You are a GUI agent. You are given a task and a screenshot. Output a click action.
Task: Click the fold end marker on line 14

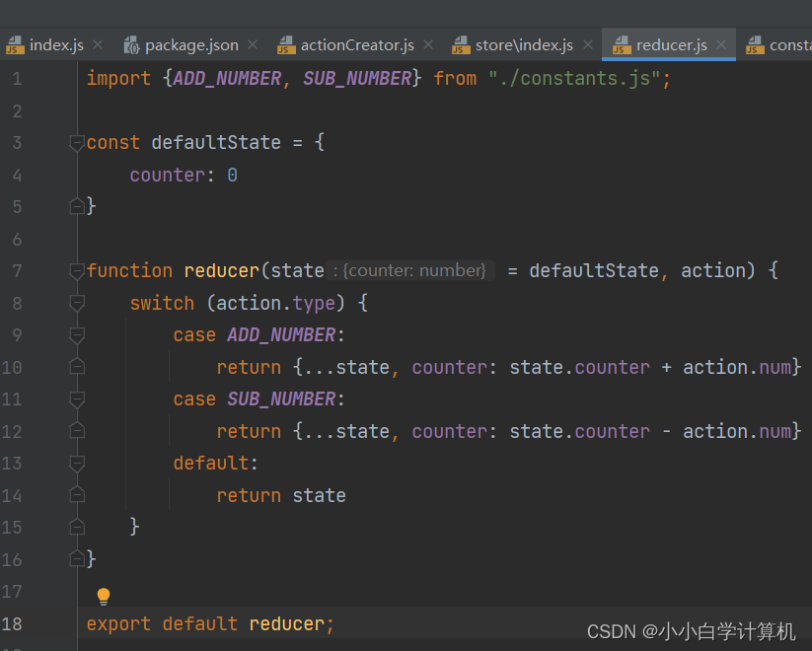(77, 495)
